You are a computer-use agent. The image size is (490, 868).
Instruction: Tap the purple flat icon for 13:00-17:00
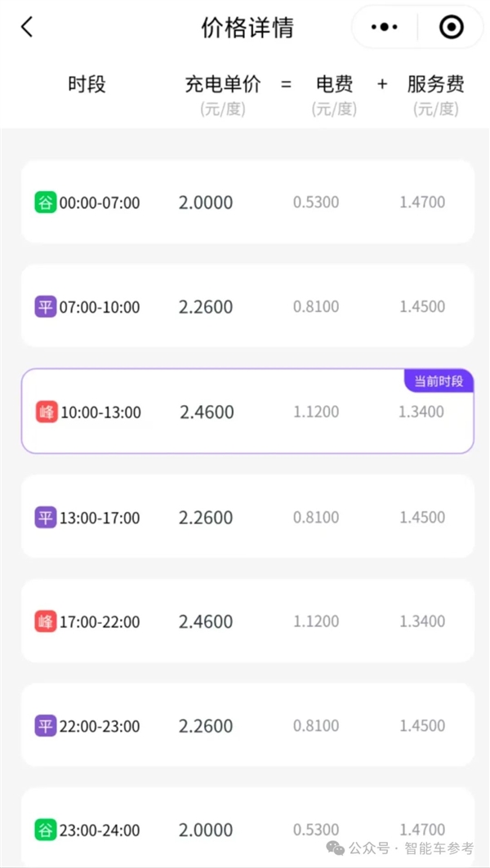click(x=46, y=517)
